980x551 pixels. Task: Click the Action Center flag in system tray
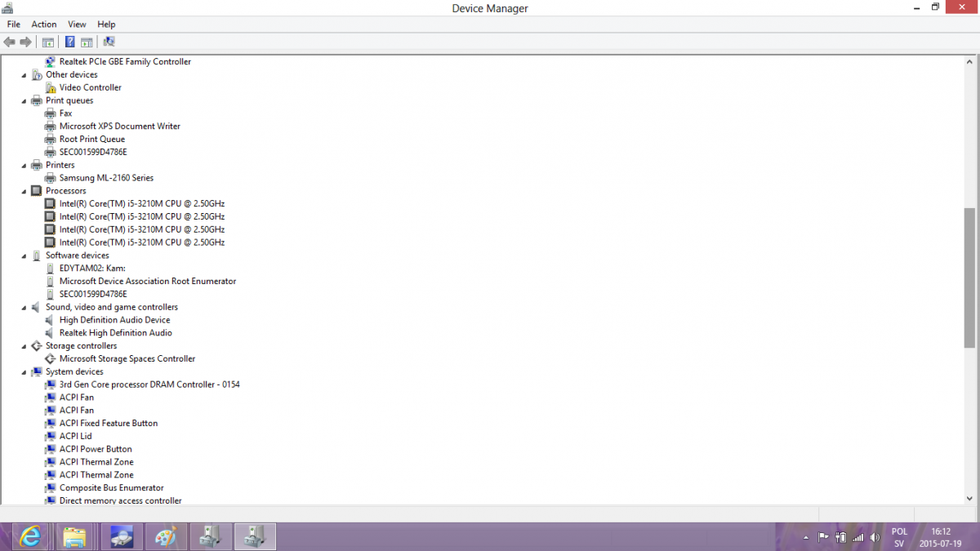pos(823,537)
